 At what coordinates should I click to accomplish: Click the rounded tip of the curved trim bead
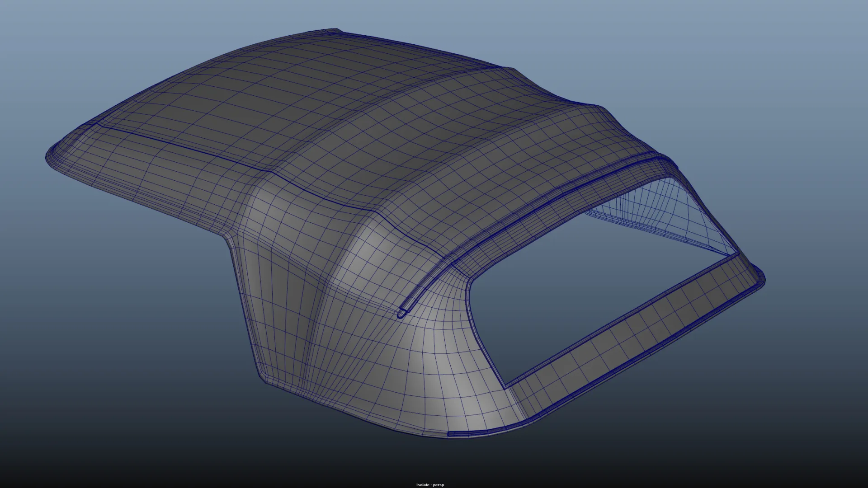pos(401,313)
